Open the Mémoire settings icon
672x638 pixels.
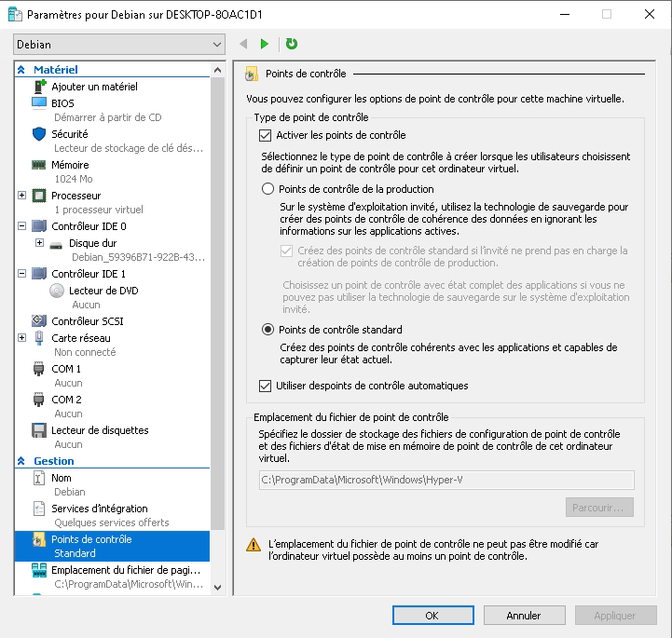(x=39, y=165)
